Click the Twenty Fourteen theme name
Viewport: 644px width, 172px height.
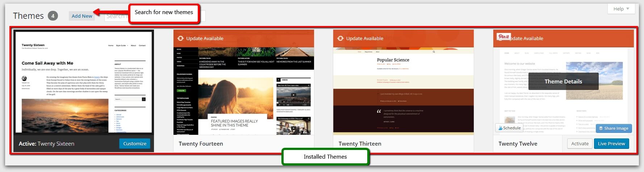(x=201, y=144)
